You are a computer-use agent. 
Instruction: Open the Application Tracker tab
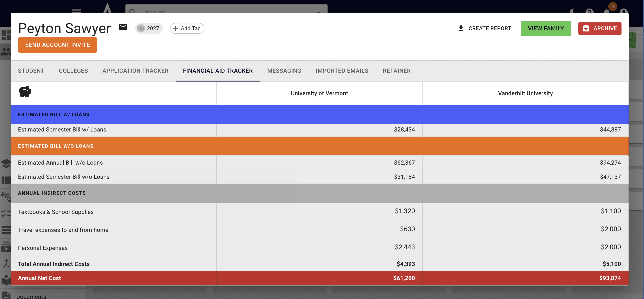[x=135, y=71]
